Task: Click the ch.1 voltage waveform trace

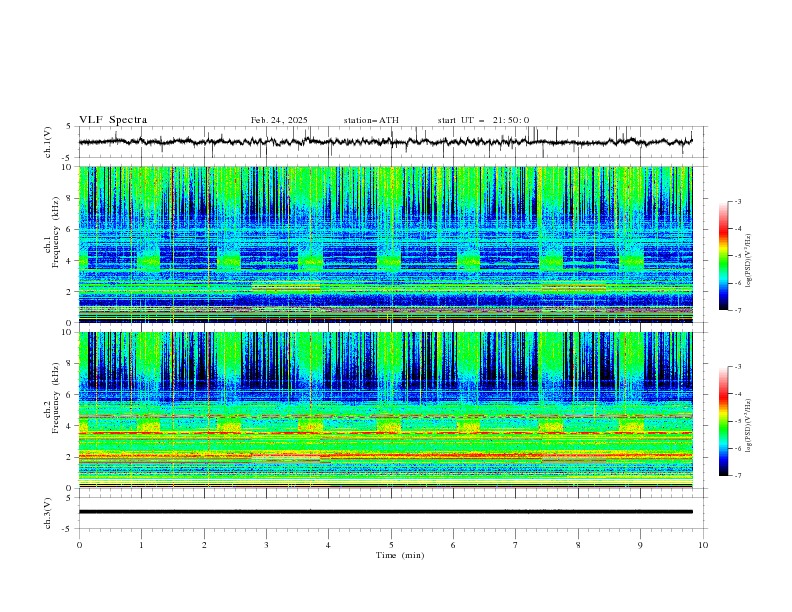Action: [385, 142]
